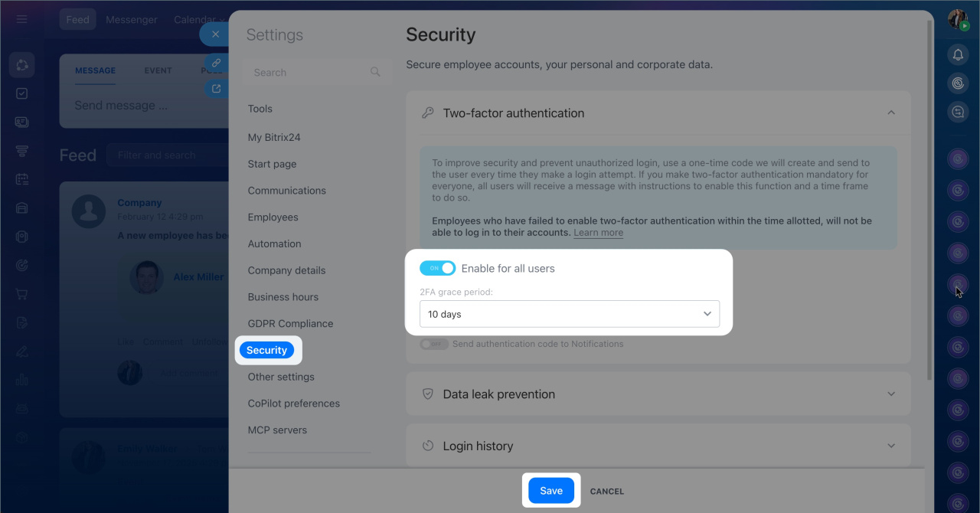Click the Login history clock icon
Image resolution: width=980 pixels, height=513 pixels.
coord(428,446)
